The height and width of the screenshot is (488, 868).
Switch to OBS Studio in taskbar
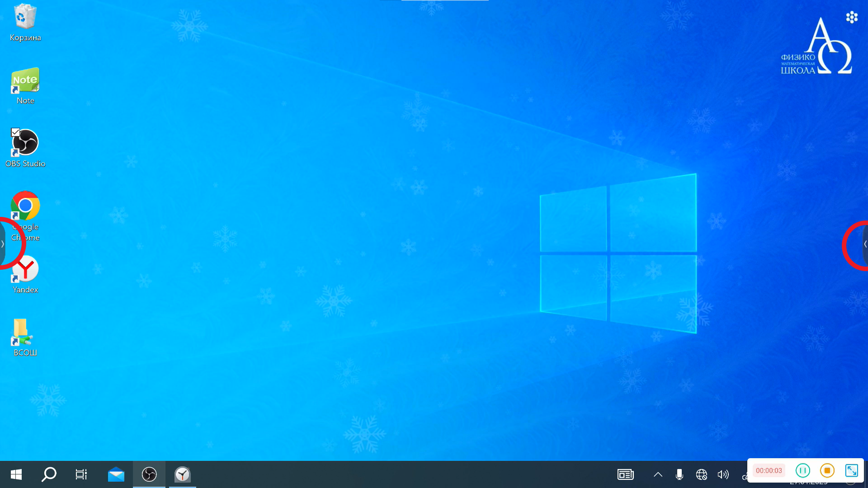click(x=149, y=474)
